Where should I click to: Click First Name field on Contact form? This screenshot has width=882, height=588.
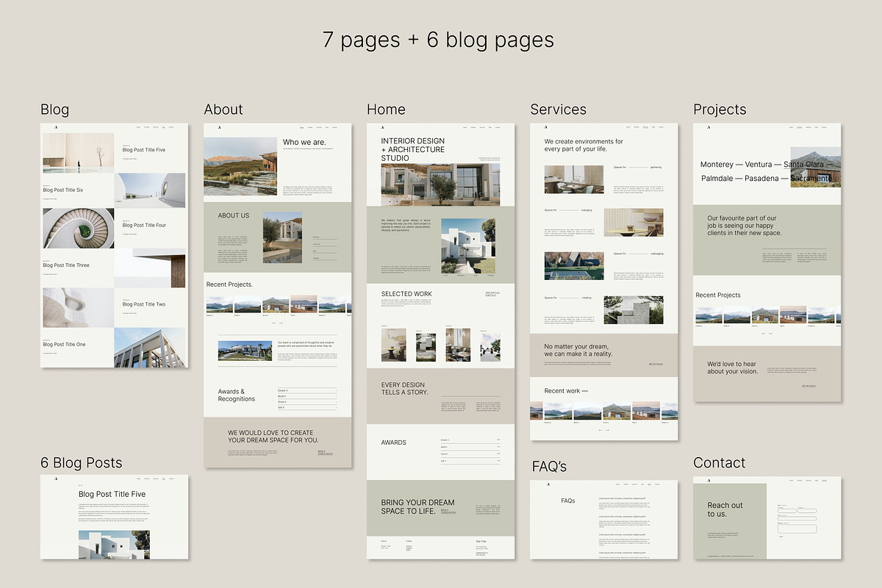(x=786, y=510)
